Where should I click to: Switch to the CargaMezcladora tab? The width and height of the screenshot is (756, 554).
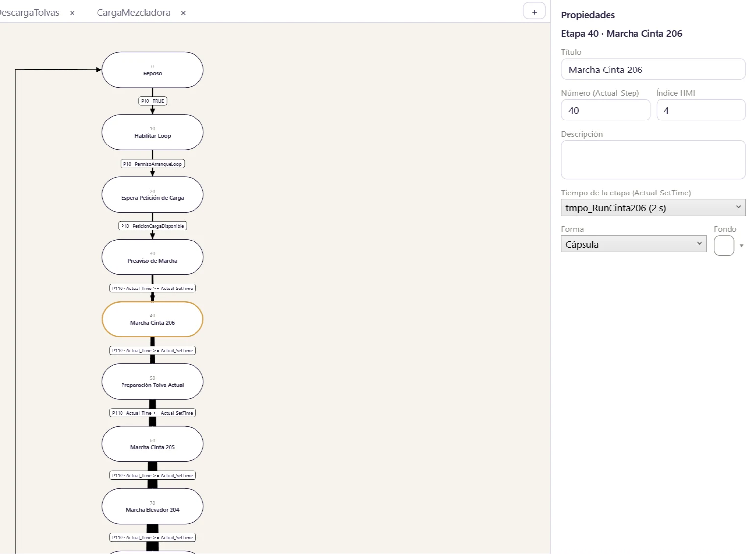pyautogui.click(x=133, y=13)
